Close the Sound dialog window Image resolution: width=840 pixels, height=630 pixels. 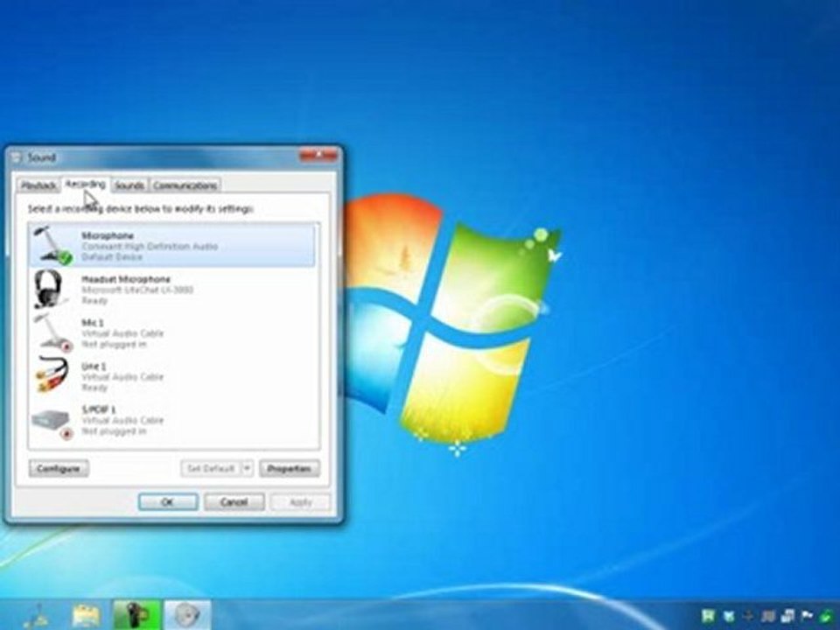[318, 156]
